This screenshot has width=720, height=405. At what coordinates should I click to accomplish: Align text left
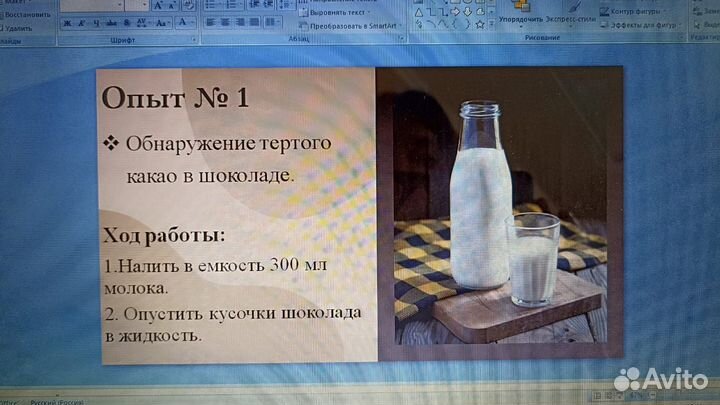pos(211,22)
